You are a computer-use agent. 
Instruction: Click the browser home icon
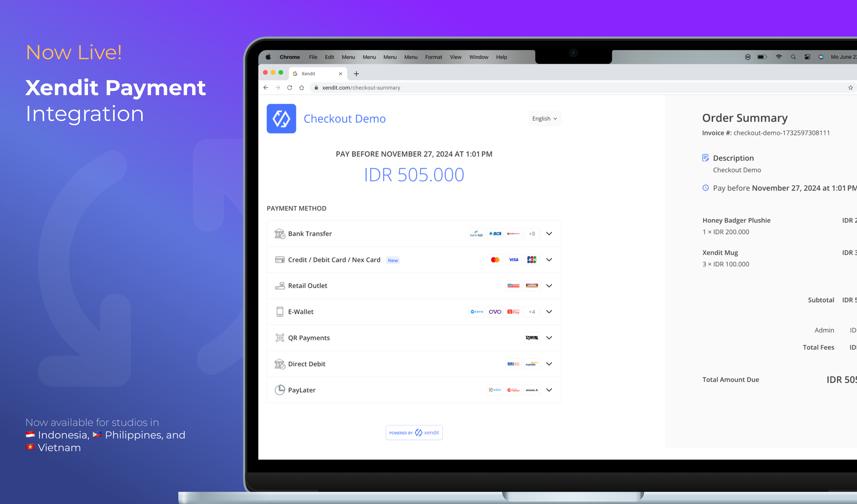[301, 88]
